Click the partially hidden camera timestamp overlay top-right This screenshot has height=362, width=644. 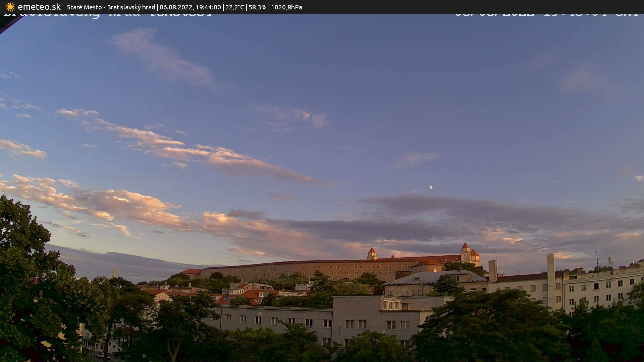point(546,14)
